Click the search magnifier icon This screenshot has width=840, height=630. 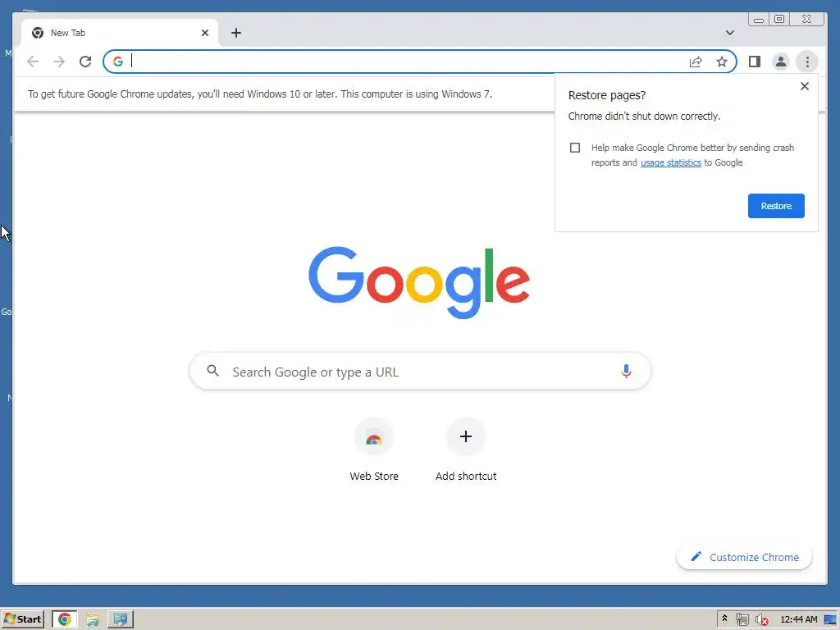tap(212, 371)
